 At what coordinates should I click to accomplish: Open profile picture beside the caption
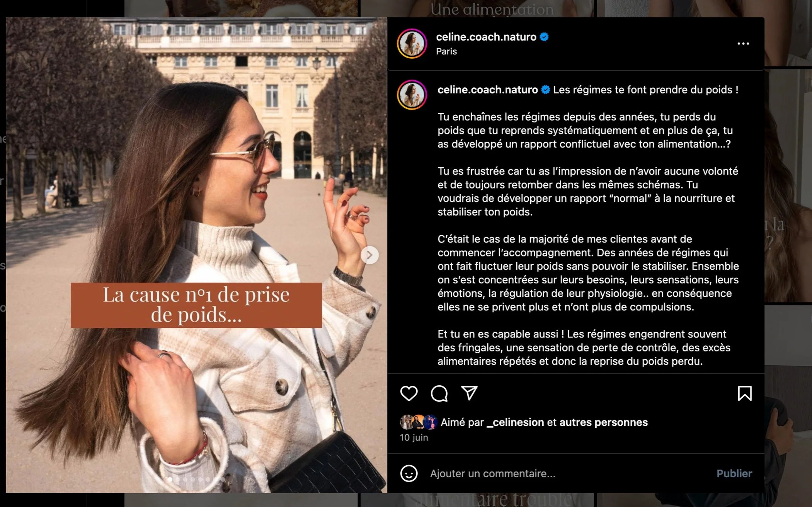pyautogui.click(x=412, y=95)
